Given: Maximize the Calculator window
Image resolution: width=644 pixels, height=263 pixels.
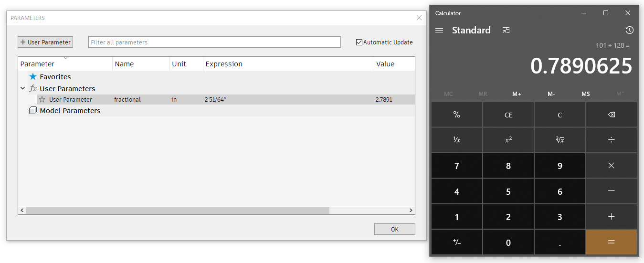Looking at the screenshot, I should point(606,13).
